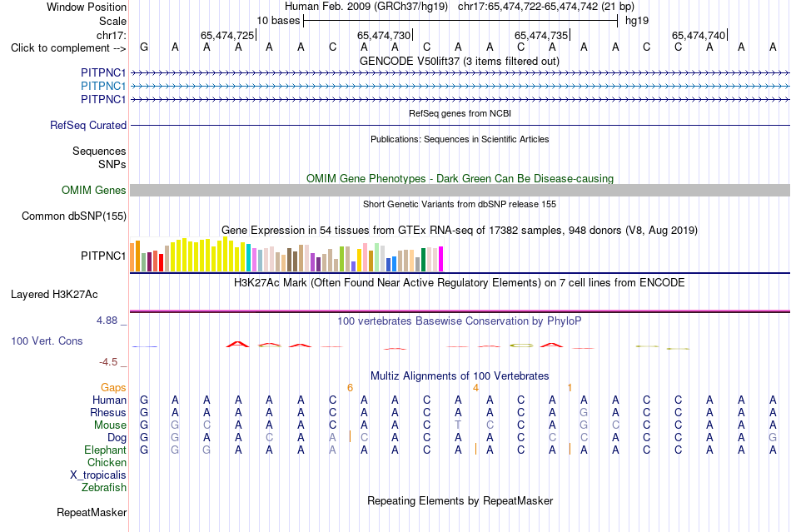Click the PITPNC1 label beside GTEx bar chart
This screenshot has width=791, height=532.
[x=103, y=256]
